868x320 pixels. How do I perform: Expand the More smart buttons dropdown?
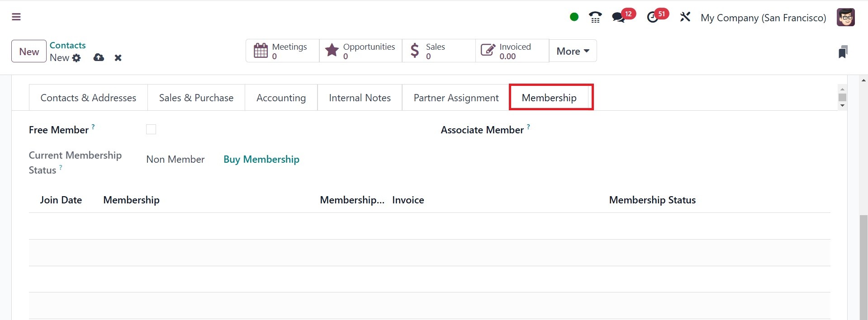(x=573, y=51)
